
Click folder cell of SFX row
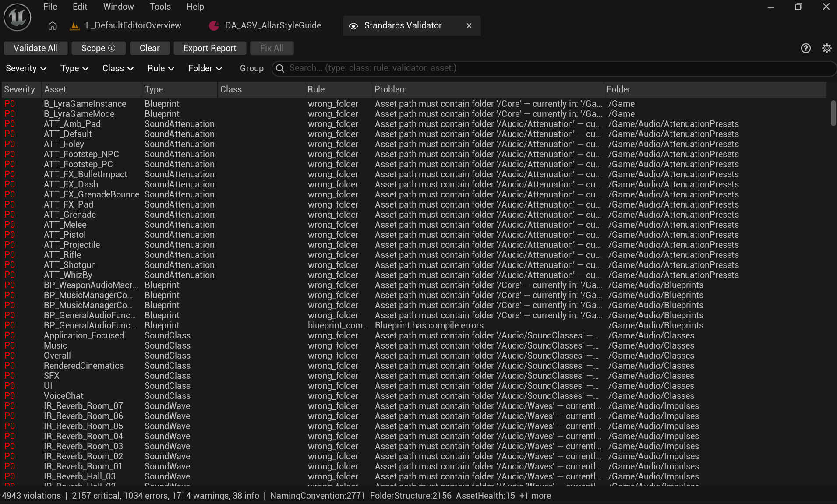(x=651, y=376)
